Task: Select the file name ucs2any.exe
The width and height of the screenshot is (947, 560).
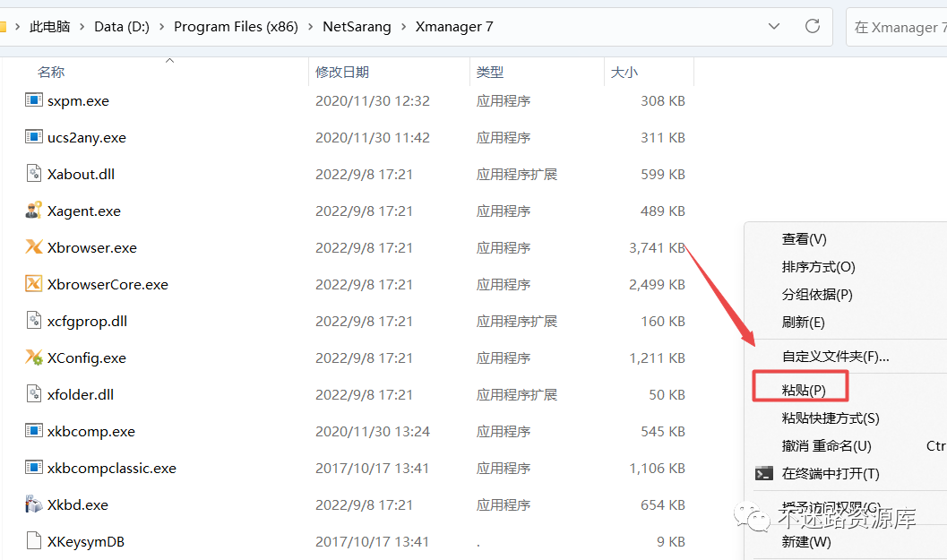Action: [x=87, y=138]
